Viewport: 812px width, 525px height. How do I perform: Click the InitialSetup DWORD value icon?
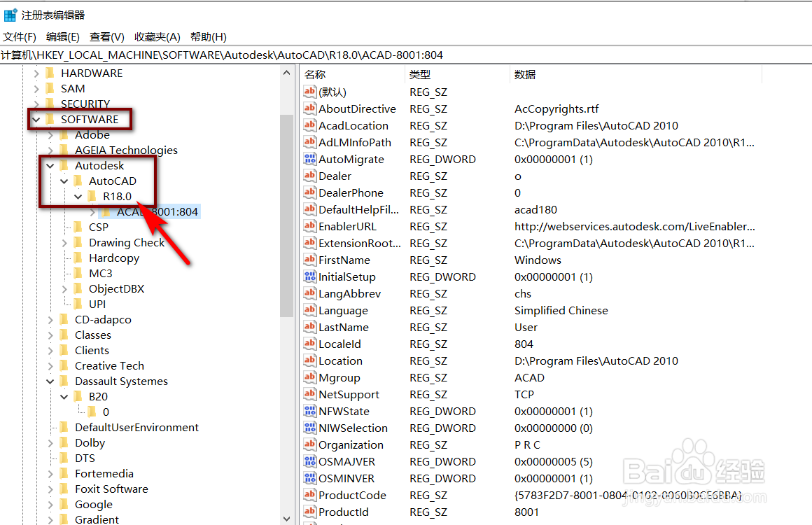tap(309, 276)
